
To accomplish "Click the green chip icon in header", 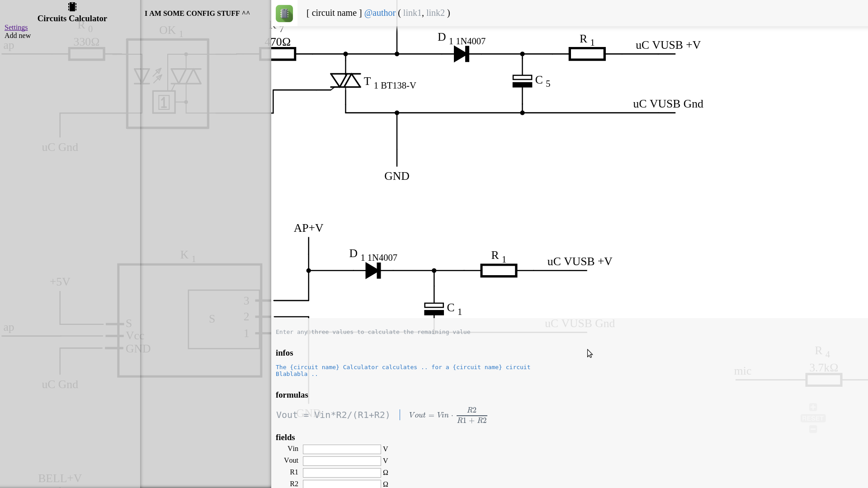I will click(x=284, y=14).
